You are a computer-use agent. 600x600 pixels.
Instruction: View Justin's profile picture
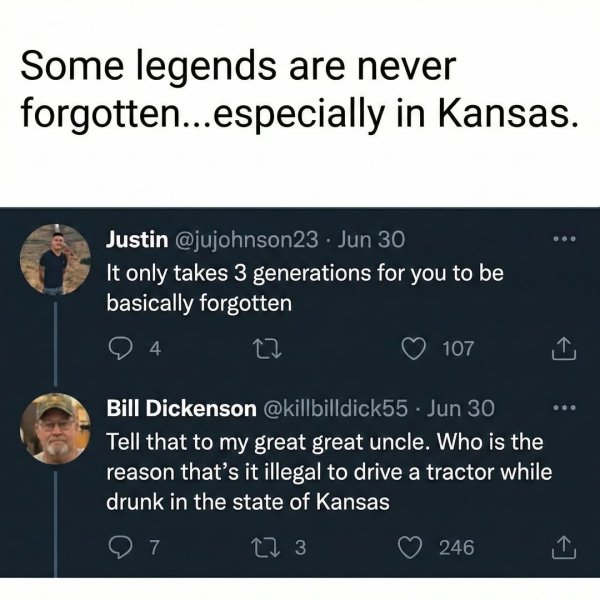[x=55, y=259]
